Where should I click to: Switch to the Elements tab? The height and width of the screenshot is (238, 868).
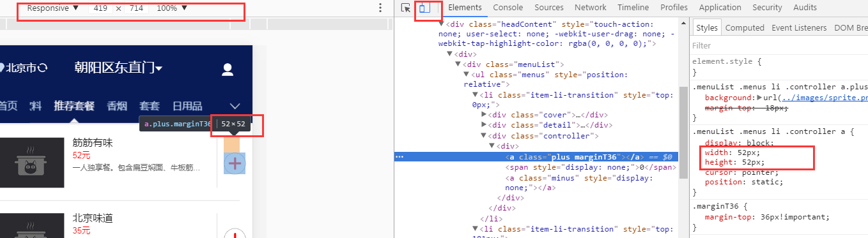(x=464, y=8)
